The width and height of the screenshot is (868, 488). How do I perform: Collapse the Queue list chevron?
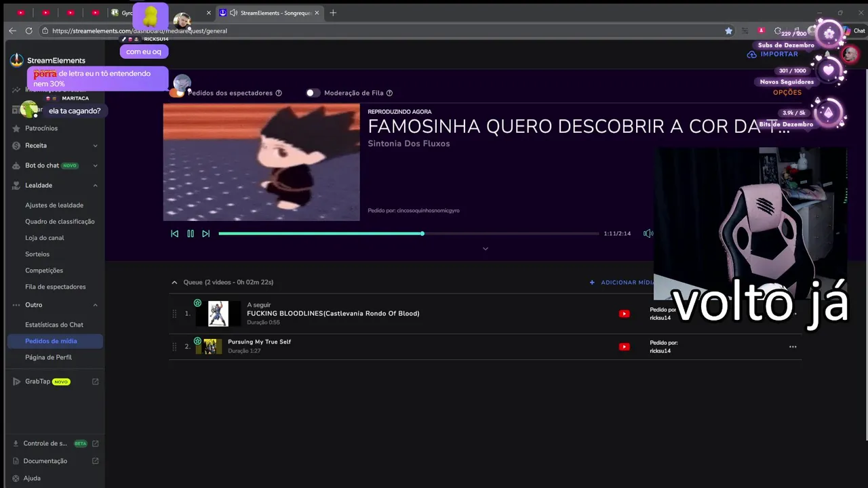[174, 282]
